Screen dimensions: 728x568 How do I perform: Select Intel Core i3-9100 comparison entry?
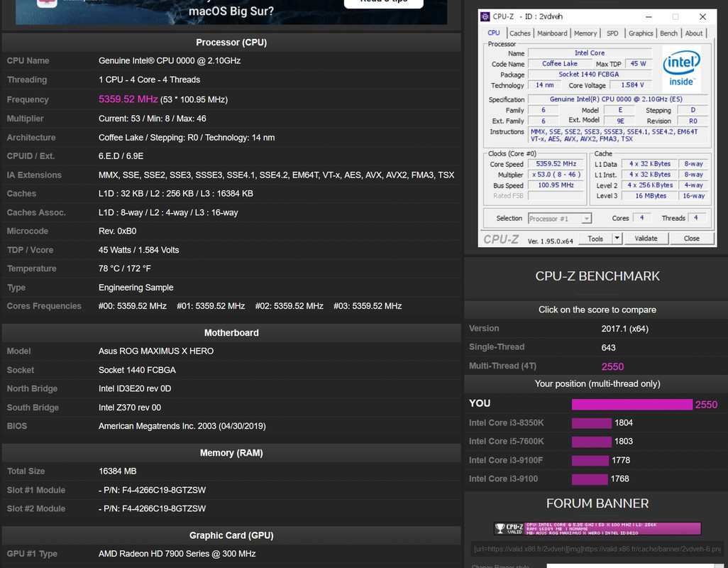click(x=503, y=479)
